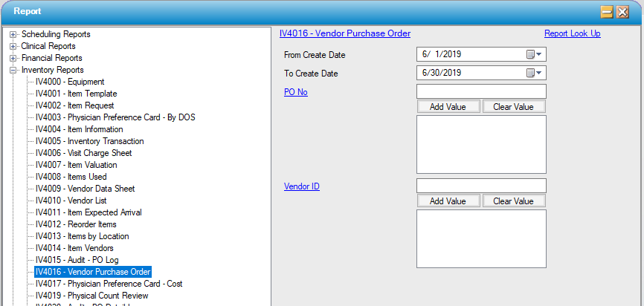Click the Report Look Up link
Viewport: 644px width, 306px height.
[572, 33]
